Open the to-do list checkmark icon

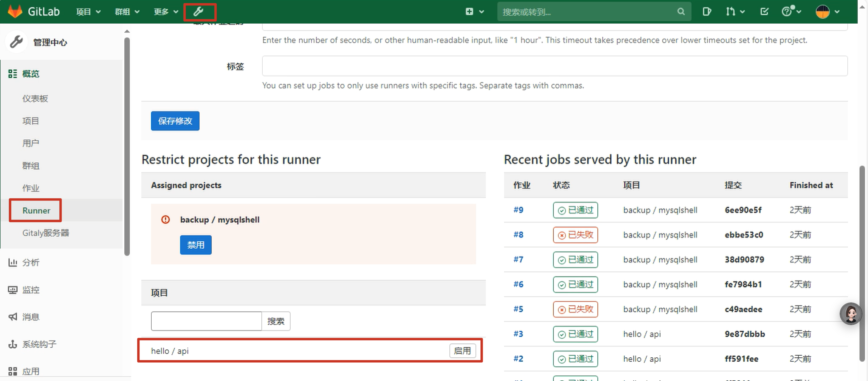click(x=764, y=12)
